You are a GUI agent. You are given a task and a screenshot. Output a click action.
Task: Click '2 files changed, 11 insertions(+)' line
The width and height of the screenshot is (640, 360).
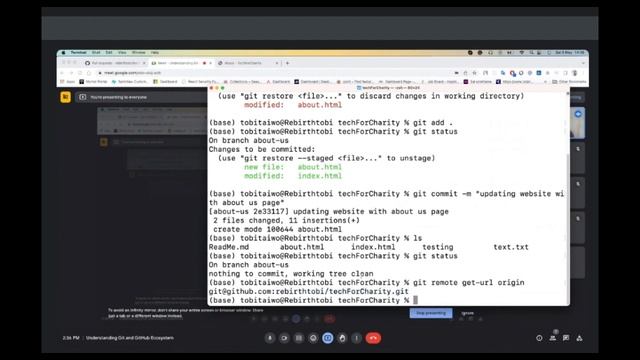point(286,220)
